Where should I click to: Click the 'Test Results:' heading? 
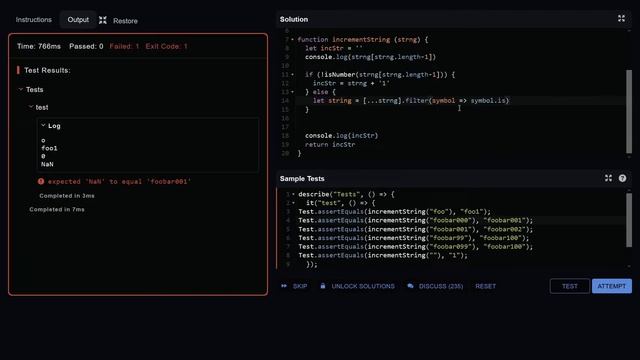47,70
